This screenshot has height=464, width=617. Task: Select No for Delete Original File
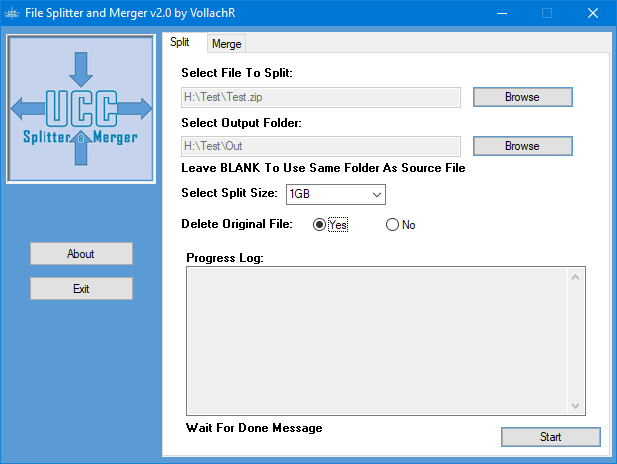(x=392, y=225)
